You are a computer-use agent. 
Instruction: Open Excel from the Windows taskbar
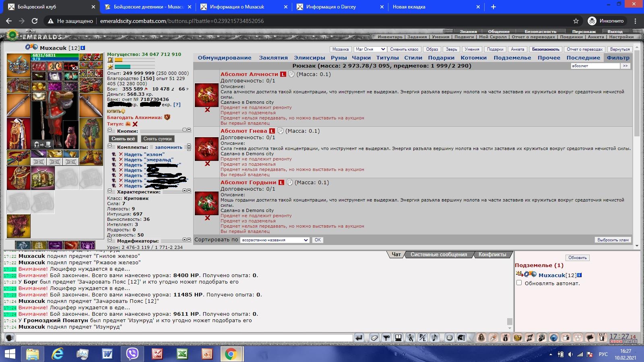182,354
